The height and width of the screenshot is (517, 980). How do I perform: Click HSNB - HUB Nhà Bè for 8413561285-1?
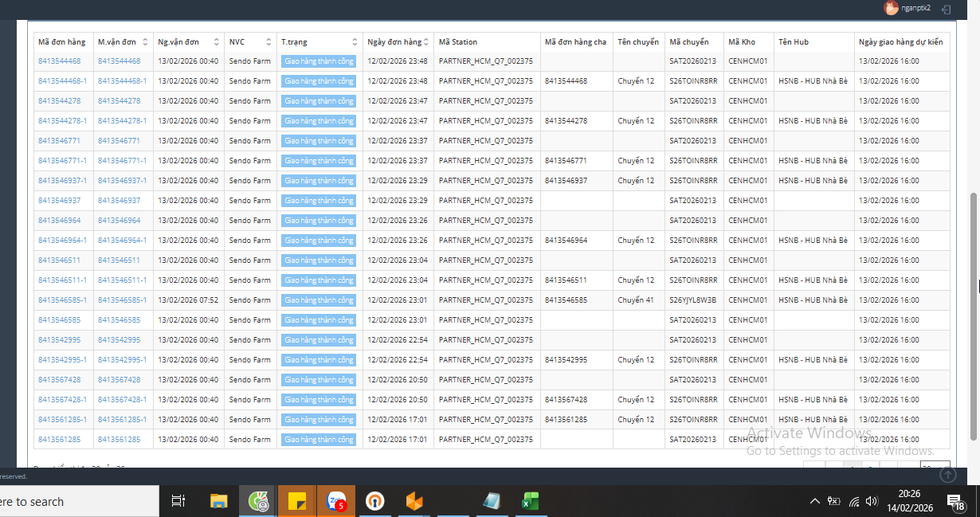point(813,420)
